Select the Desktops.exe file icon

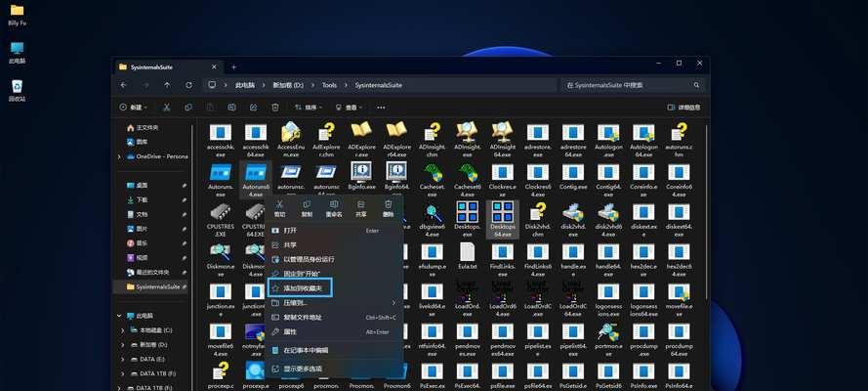pyautogui.click(x=468, y=212)
